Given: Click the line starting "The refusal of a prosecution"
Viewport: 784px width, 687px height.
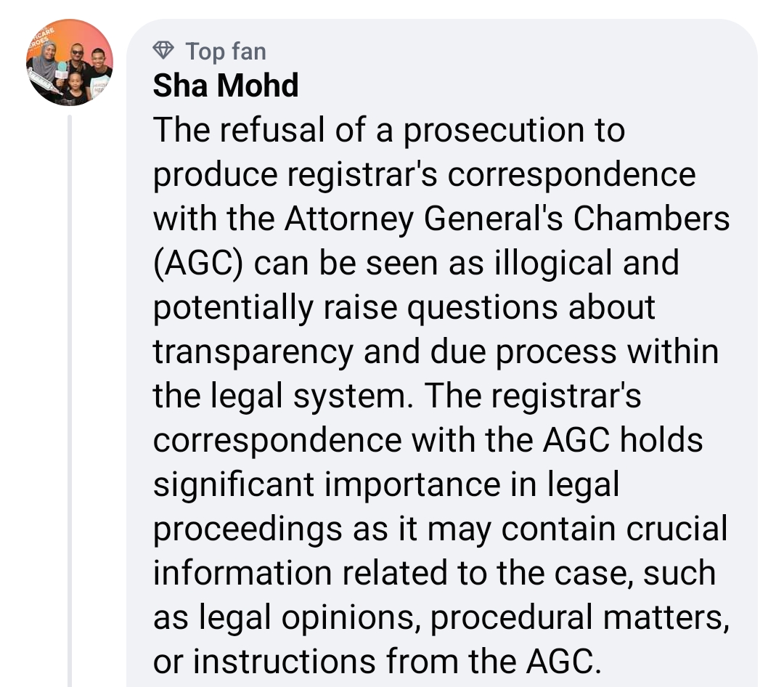Looking at the screenshot, I should 389,130.
